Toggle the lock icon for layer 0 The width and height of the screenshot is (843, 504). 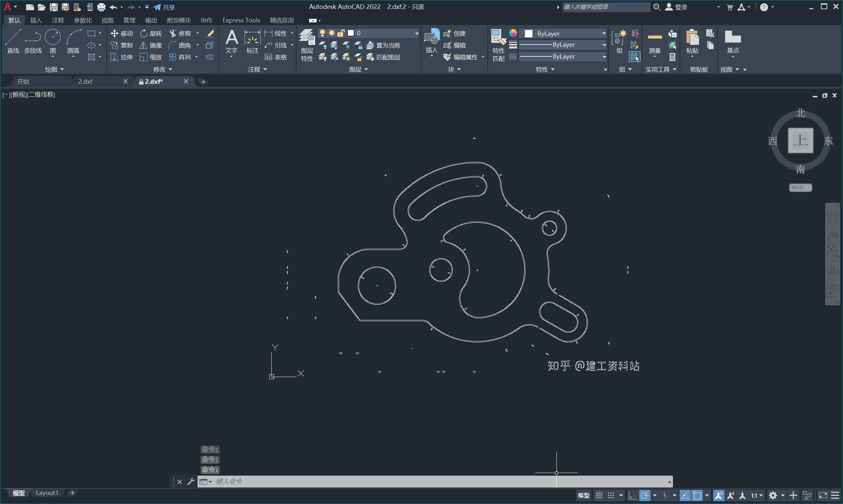click(341, 33)
